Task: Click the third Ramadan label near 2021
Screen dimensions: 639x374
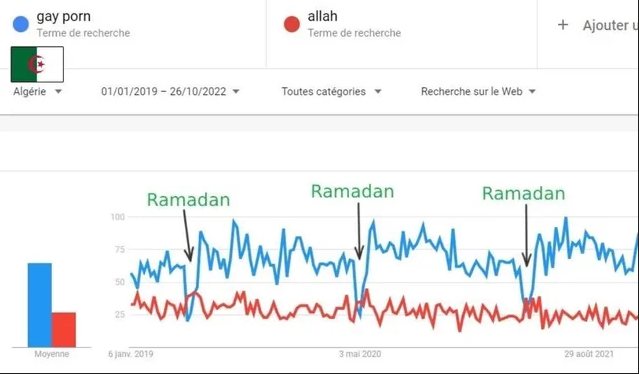Action: click(x=524, y=193)
